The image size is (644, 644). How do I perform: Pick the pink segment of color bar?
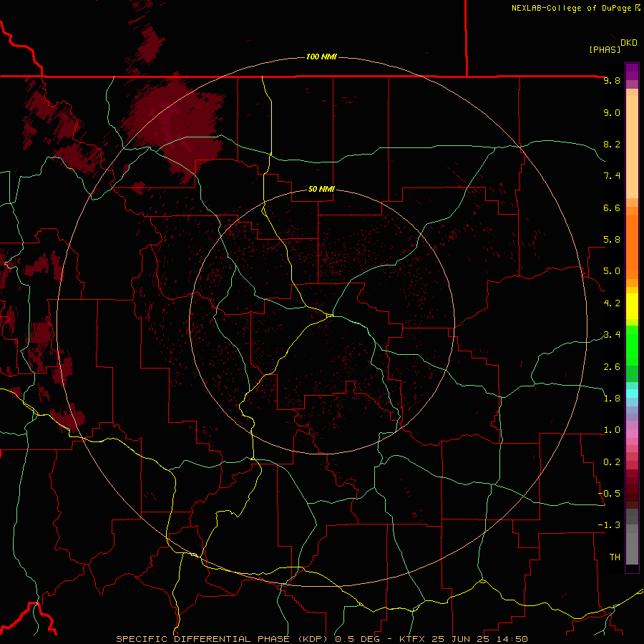(x=632, y=434)
